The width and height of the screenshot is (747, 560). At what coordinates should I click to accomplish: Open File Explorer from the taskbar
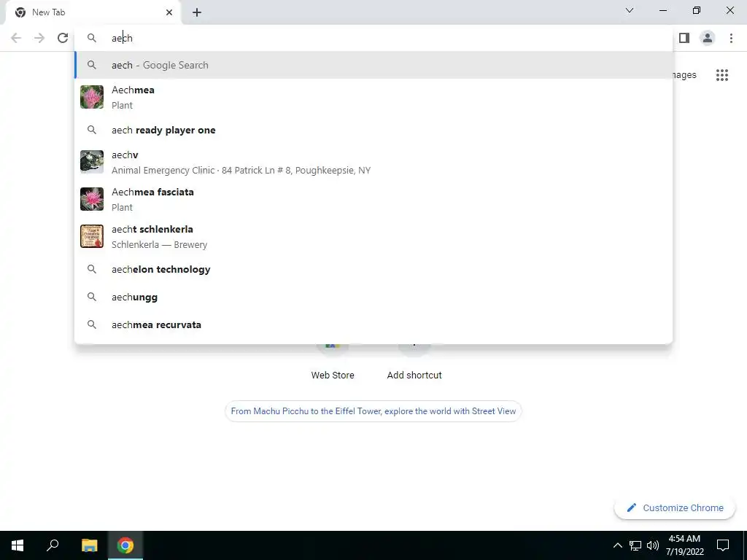pyautogui.click(x=89, y=545)
